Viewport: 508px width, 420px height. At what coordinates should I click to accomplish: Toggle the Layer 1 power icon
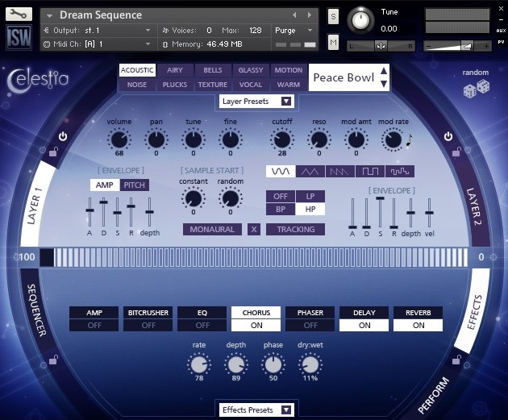63,136
